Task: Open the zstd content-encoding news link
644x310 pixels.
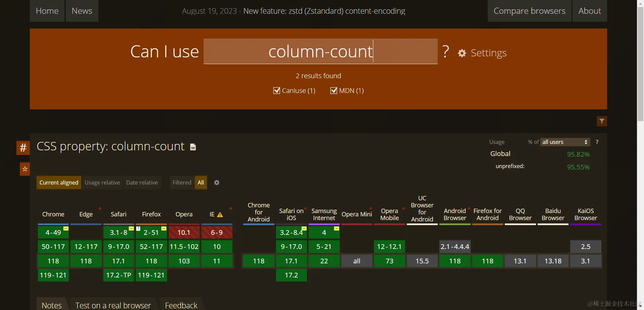Action: click(x=324, y=11)
